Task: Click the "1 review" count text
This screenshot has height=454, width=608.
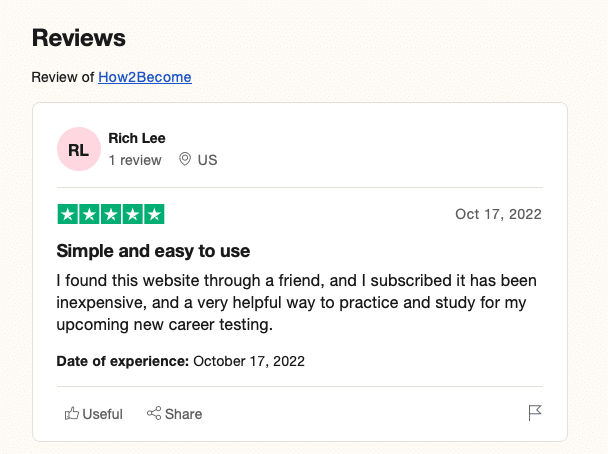Action: click(x=135, y=160)
